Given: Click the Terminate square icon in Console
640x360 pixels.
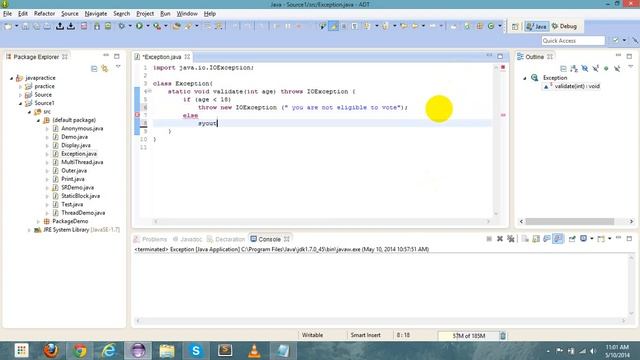Looking at the screenshot, I should pyautogui.click(x=489, y=239).
